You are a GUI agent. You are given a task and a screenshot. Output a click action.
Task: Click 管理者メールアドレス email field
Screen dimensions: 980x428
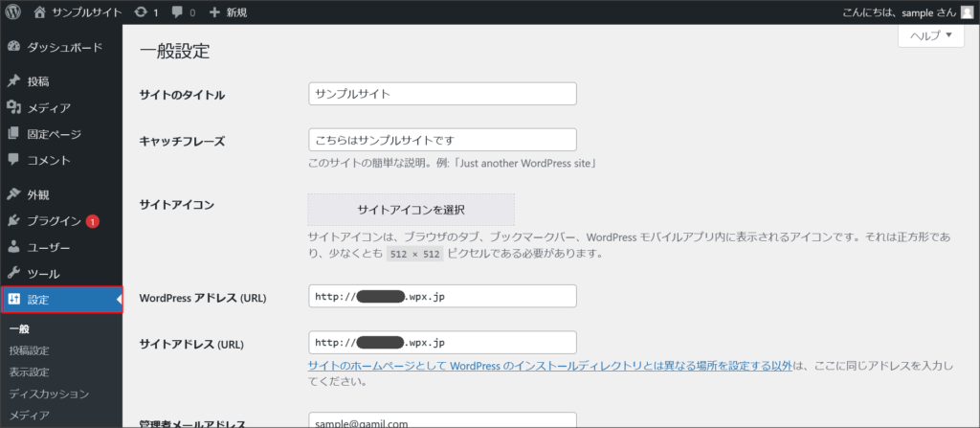point(442,419)
